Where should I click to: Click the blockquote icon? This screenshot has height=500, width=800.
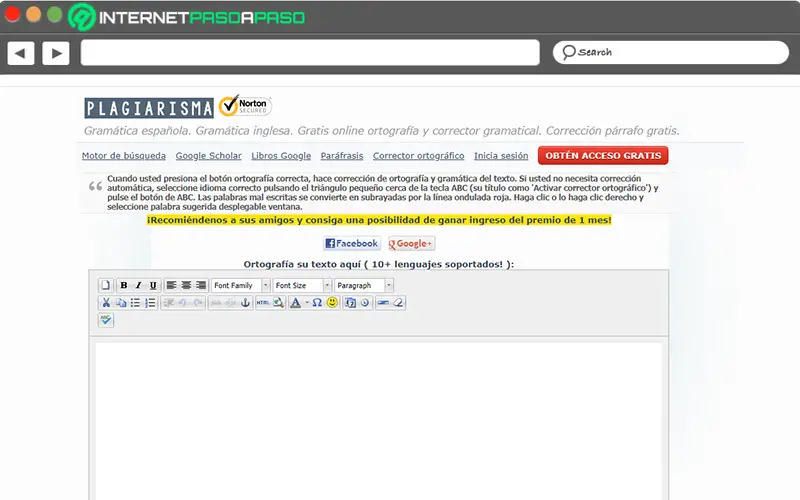[168, 303]
